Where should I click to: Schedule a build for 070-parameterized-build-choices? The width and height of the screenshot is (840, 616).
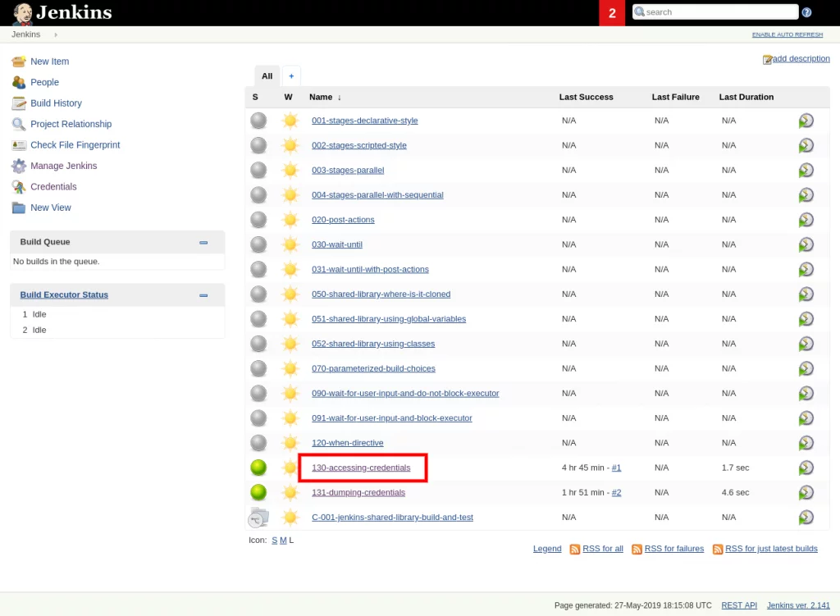tap(806, 368)
